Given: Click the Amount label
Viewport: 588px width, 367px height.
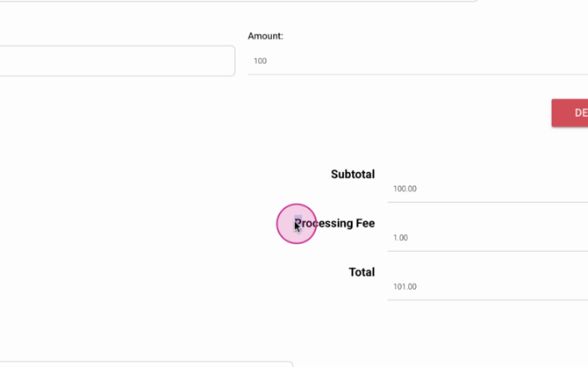Looking at the screenshot, I should (265, 36).
